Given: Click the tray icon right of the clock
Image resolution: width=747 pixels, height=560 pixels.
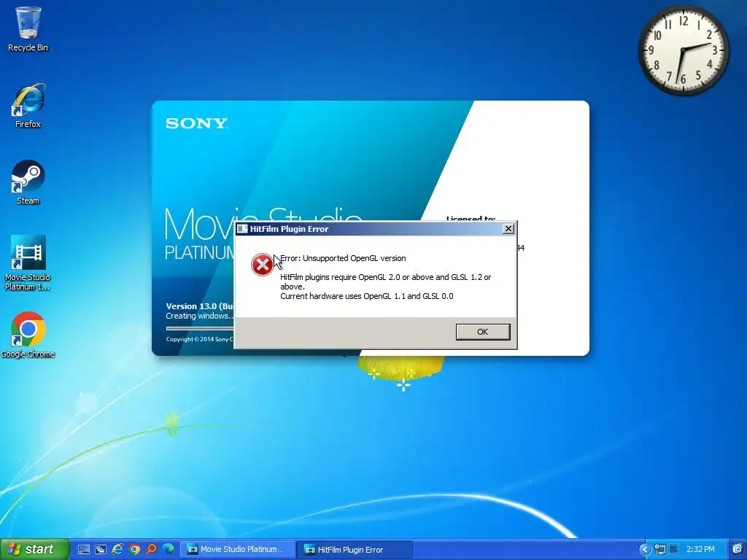Looking at the screenshot, I should click(x=738, y=550).
